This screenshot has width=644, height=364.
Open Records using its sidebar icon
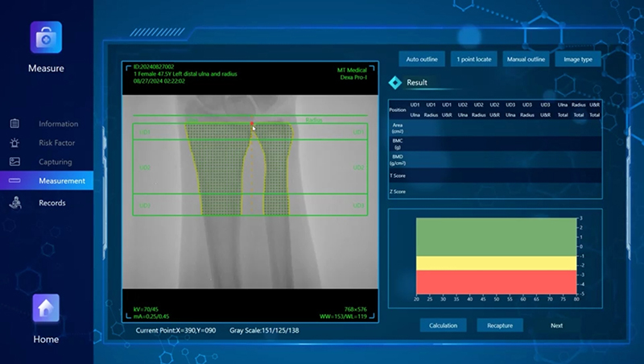(14, 203)
